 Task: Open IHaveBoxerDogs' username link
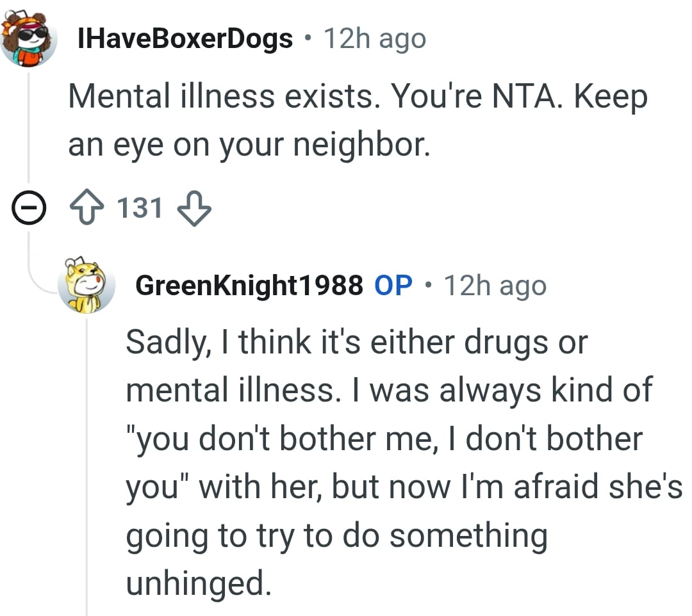pos(185,37)
